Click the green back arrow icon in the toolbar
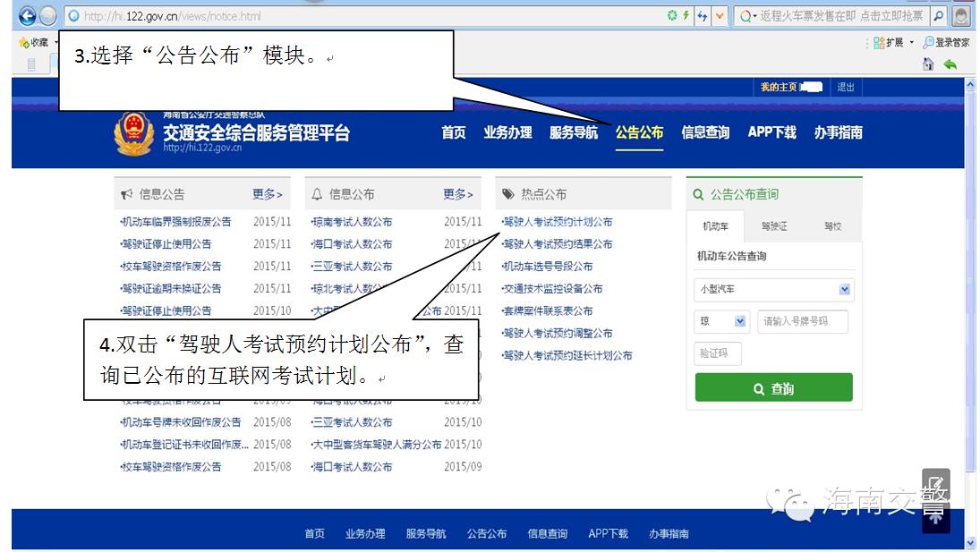The width and height of the screenshot is (980, 552). [x=950, y=64]
